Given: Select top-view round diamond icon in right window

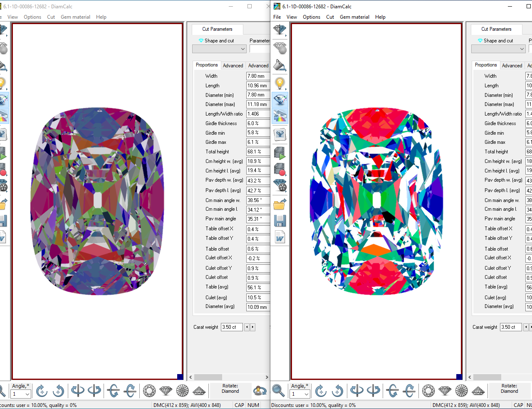Looking at the screenshot, I should [428, 391].
